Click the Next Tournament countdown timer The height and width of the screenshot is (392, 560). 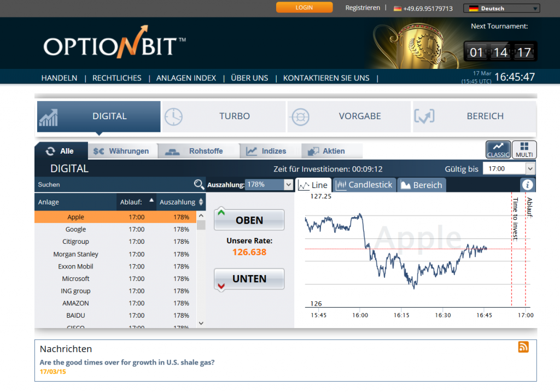click(500, 52)
